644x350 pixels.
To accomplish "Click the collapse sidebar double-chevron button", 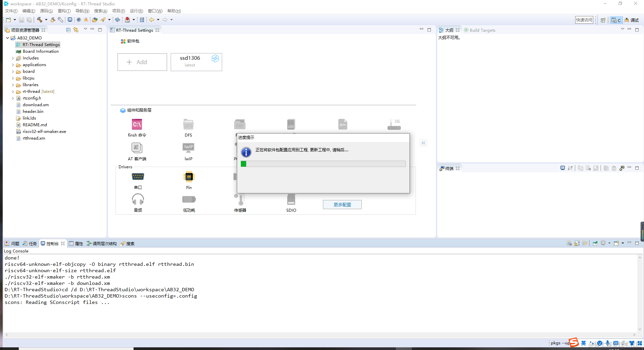I will point(423,143).
